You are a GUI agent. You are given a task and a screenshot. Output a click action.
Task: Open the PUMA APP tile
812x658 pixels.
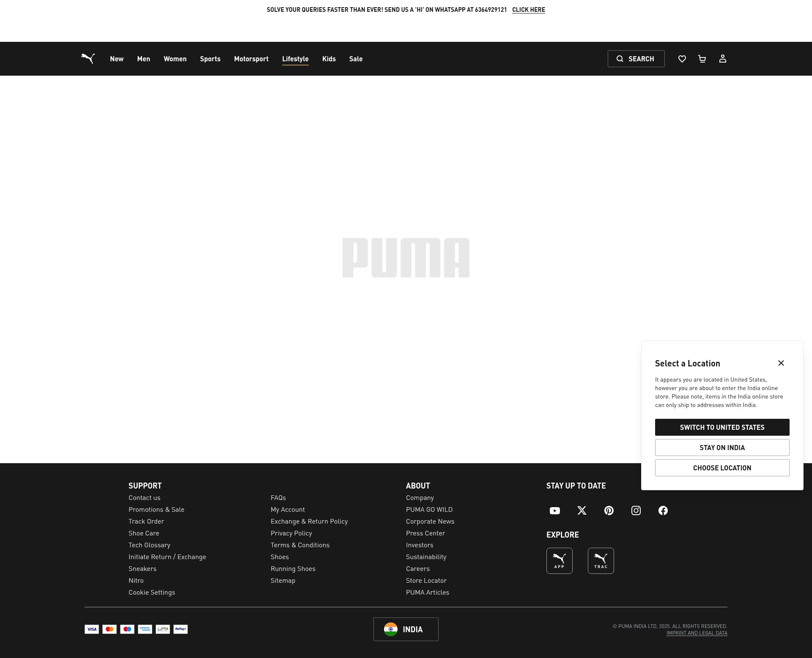[560, 561]
